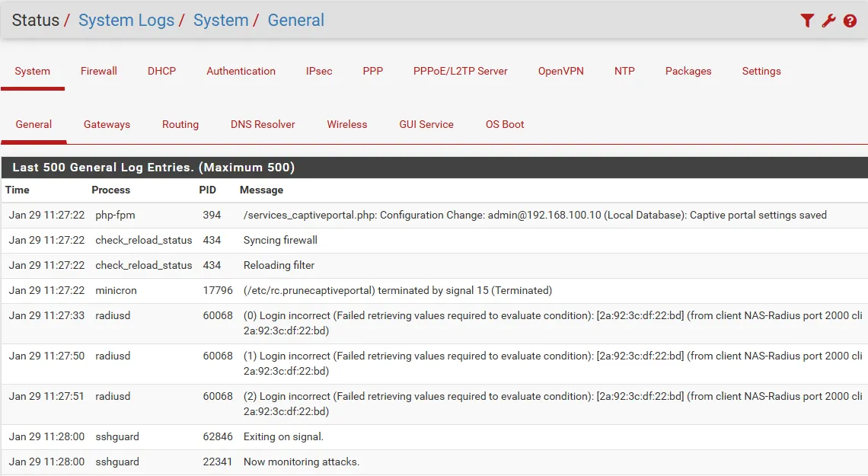
Task: Click the rc.prunecaptiveportal terminated message
Action: point(397,291)
